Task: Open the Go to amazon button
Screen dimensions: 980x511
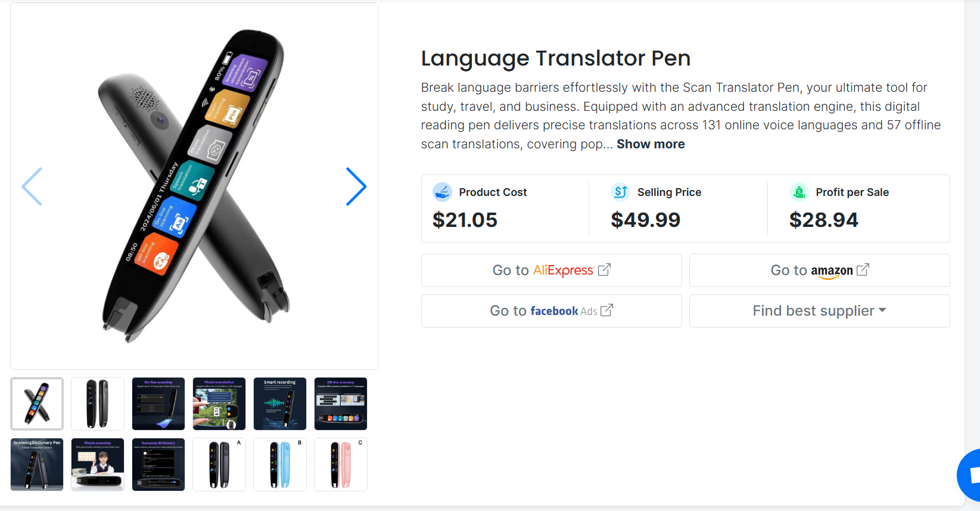Action: tap(820, 270)
